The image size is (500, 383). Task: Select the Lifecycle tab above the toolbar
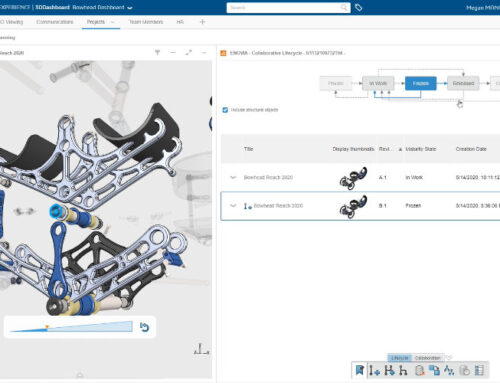400,358
